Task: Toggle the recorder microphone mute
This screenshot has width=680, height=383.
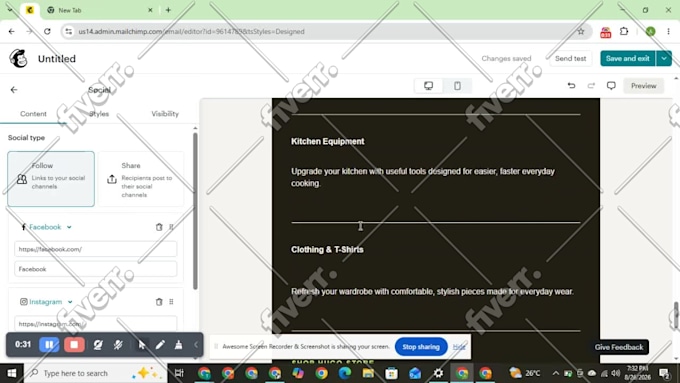Action: [x=118, y=345]
